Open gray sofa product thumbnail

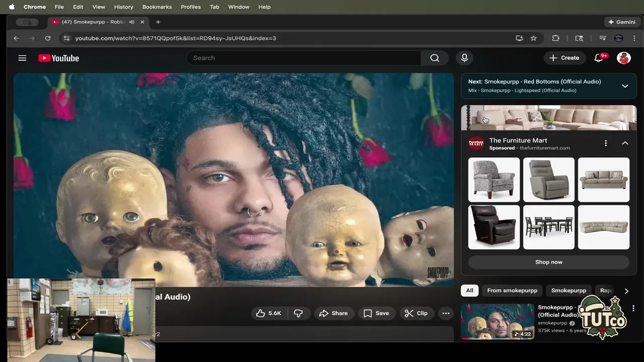(604, 180)
